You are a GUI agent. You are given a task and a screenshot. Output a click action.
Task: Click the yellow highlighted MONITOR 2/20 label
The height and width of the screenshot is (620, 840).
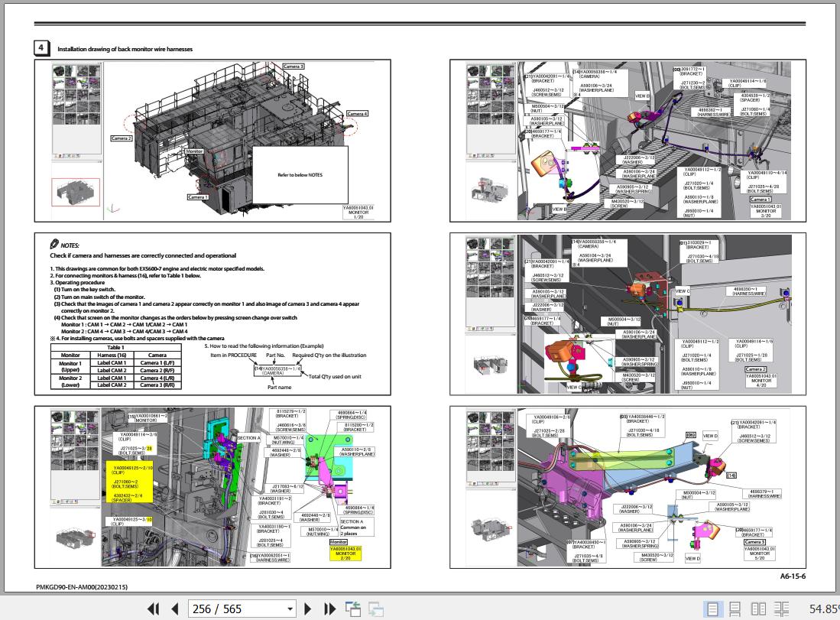tap(345, 553)
